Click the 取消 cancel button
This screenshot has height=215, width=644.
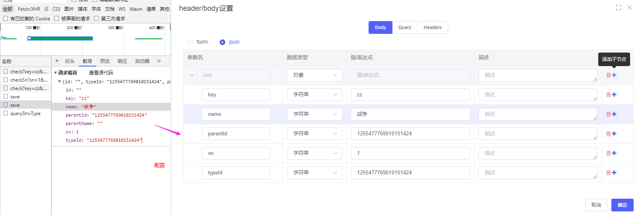[x=596, y=205]
